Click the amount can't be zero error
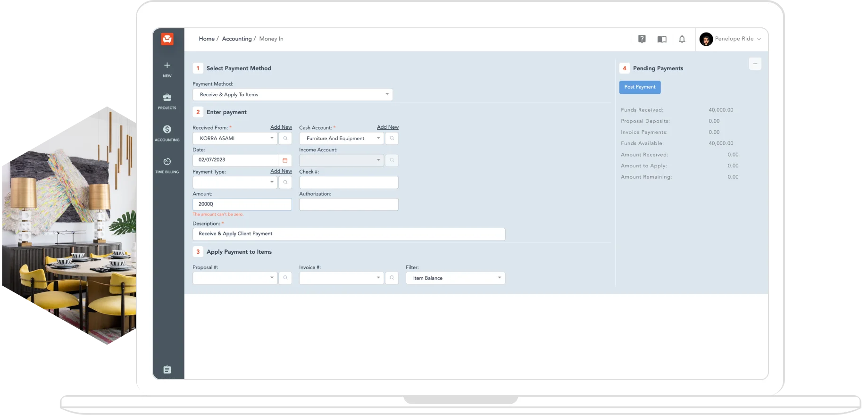Screen dimensions: 868x415 point(218,215)
